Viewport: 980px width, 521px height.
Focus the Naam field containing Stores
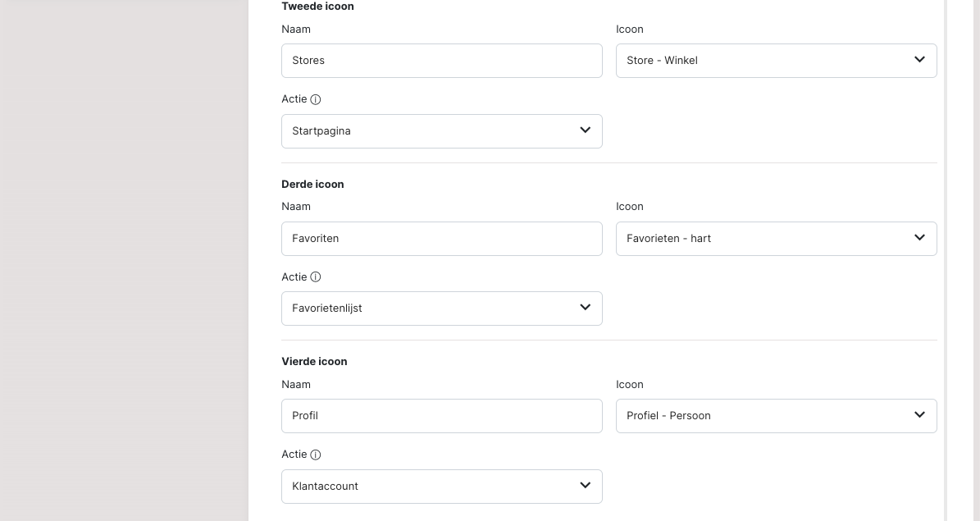coord(441,61)
